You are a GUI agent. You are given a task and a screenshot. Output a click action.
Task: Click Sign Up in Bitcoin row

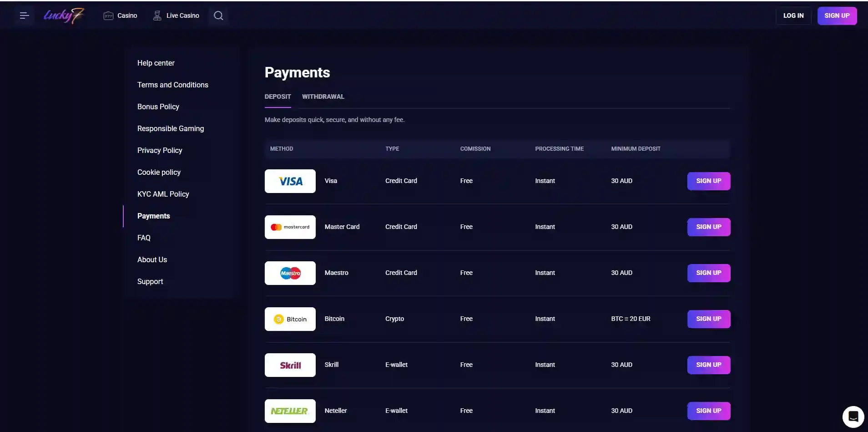click(709, 319)
